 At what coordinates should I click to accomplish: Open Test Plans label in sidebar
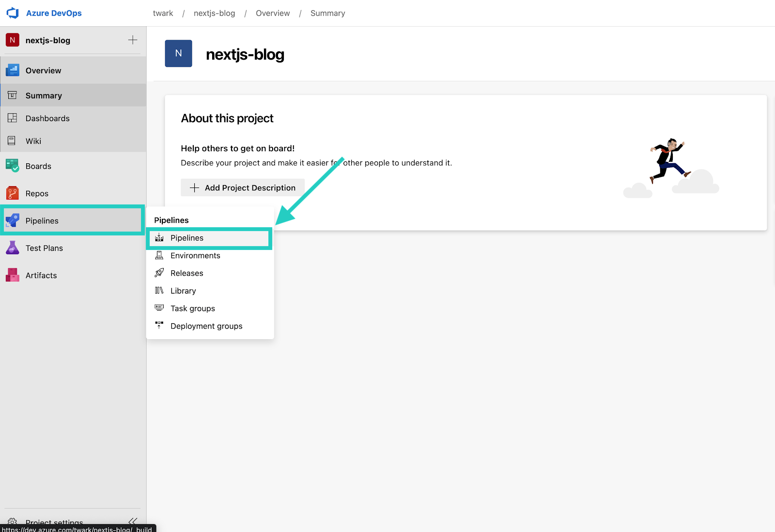coord(44,248)
